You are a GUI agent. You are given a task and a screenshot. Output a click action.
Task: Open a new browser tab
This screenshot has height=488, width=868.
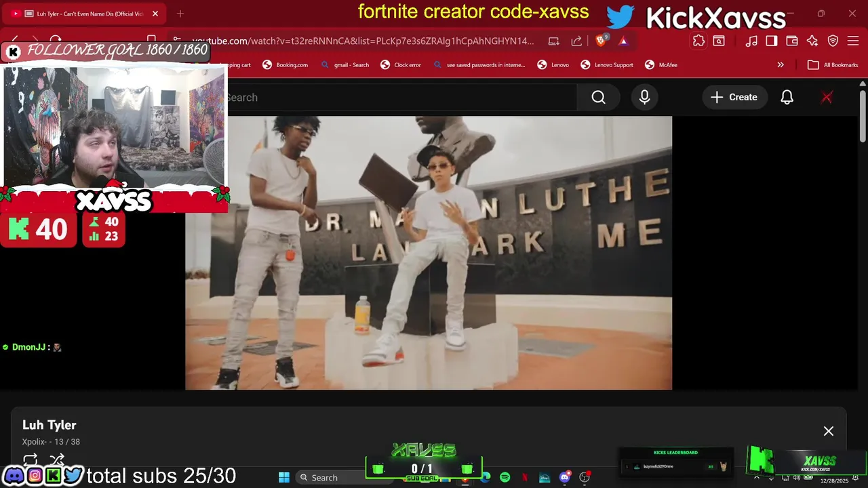click(x=180, y=14)
